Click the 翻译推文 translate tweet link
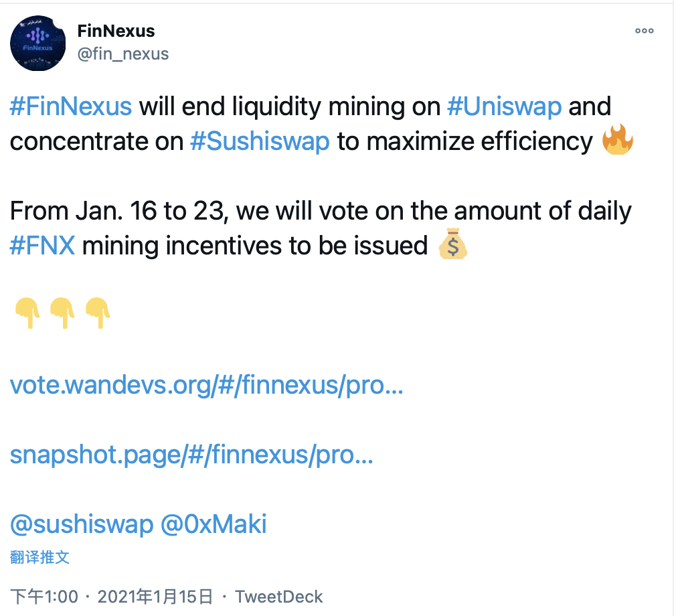Screen dimensions: 680x616 pyautogui.click(x=39, y=558)
